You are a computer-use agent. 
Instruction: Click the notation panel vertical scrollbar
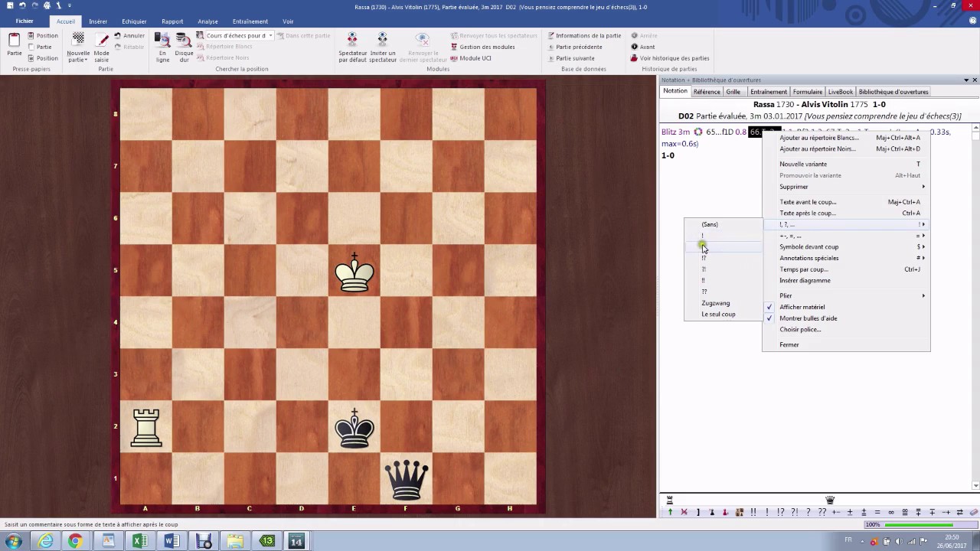975,306
